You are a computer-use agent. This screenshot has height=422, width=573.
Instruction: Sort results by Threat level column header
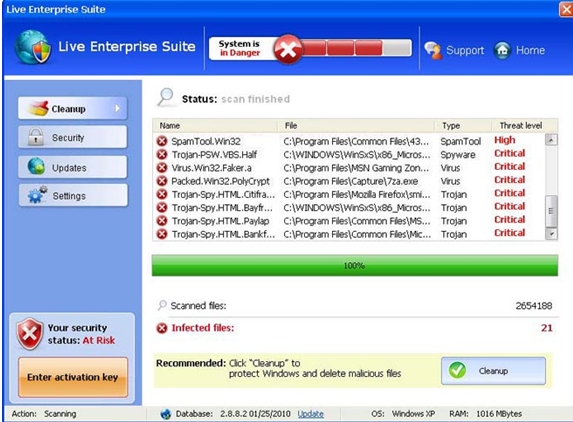coord(521,126)
